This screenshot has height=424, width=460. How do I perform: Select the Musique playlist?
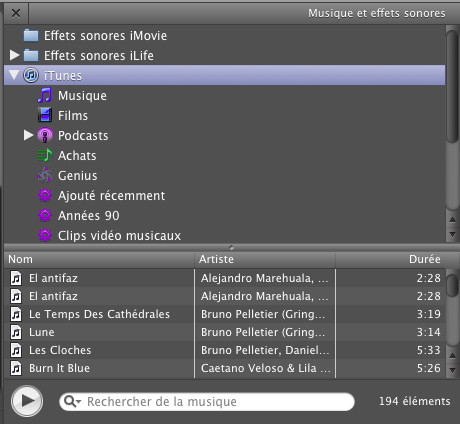click(x=224, y=95)
